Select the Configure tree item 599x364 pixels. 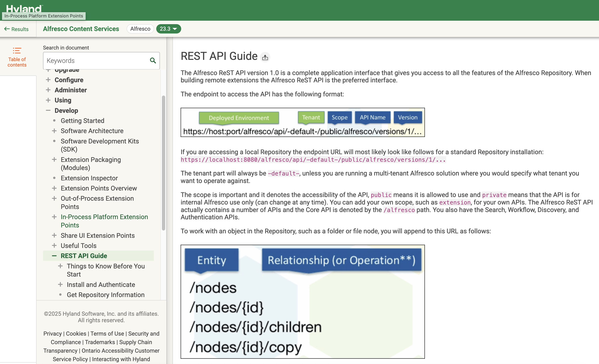[x=69, y=80]
